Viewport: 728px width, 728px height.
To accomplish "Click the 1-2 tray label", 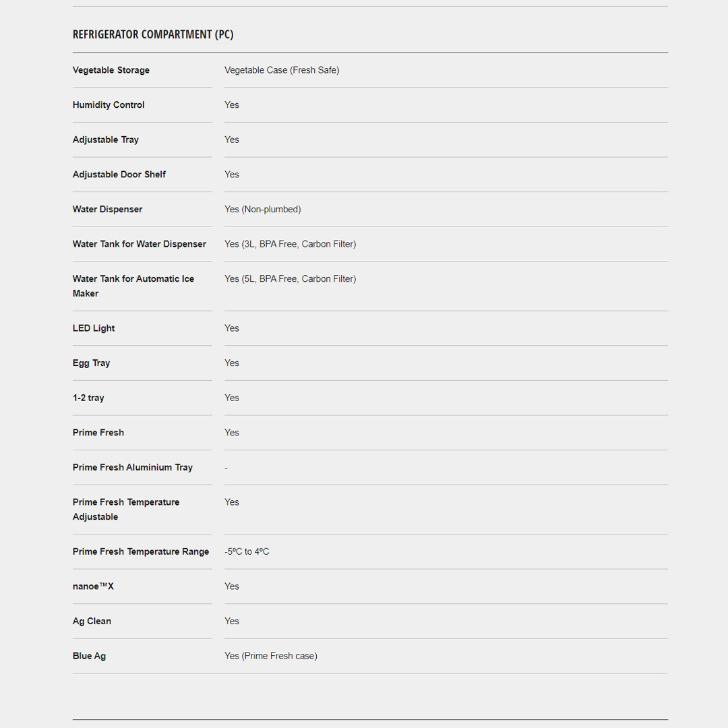I will coord(88,398).
